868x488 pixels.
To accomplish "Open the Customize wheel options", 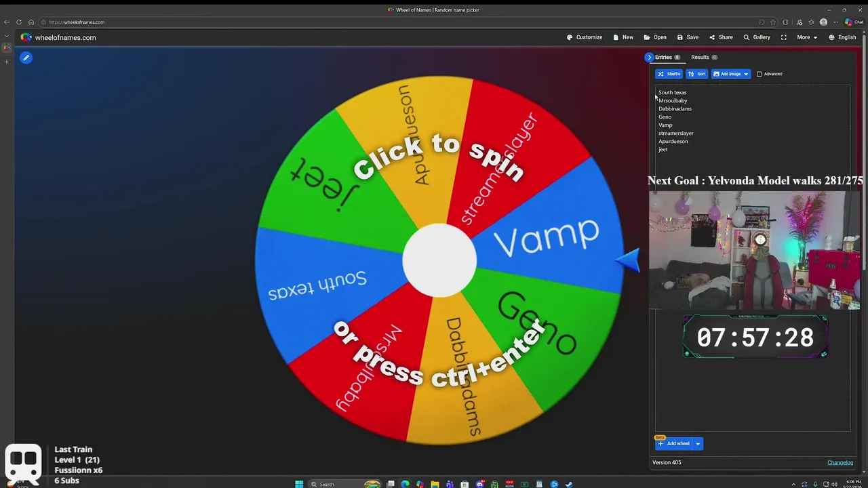I will pyautogui.click(x=585, y=37).
